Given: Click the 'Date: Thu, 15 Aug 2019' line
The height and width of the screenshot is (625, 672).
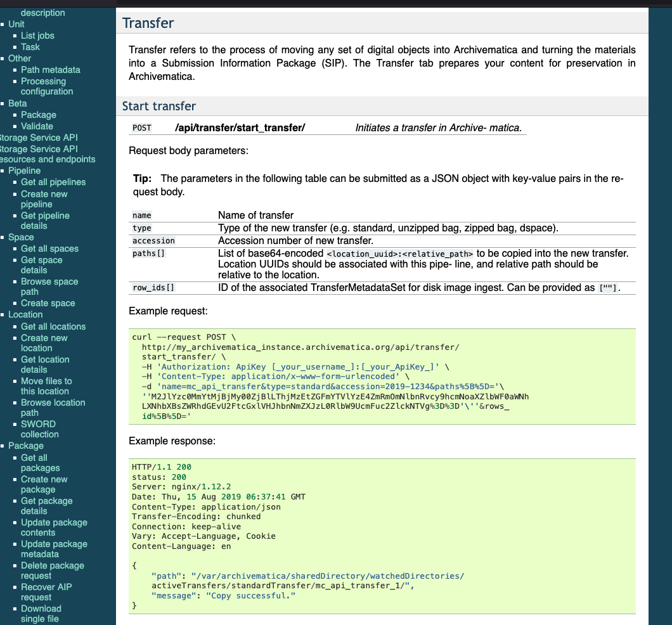Looking at the screenshot, I should click(219, 497).
